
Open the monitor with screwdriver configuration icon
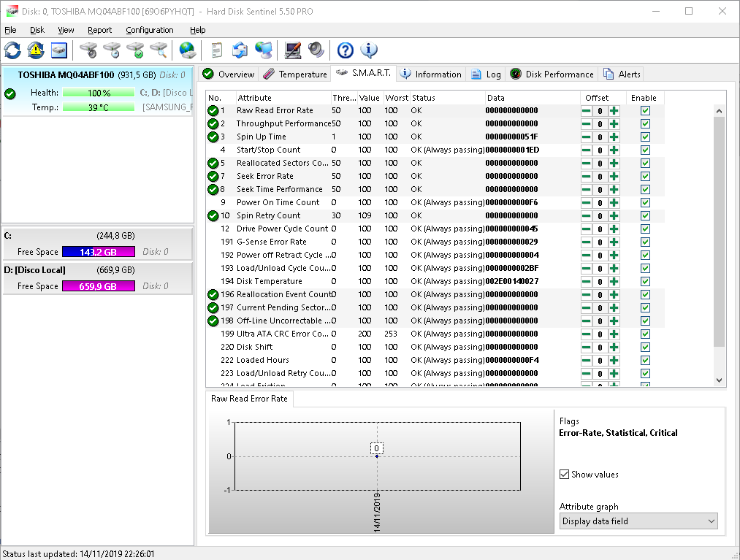pyautogui.click(x=293, y=50)
